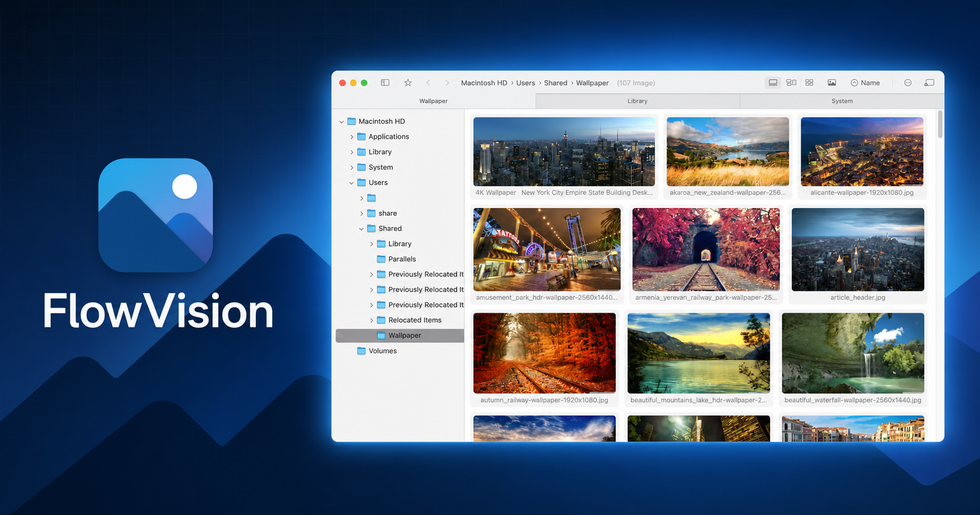Open the more options ellipsis icon

(908, 83)
